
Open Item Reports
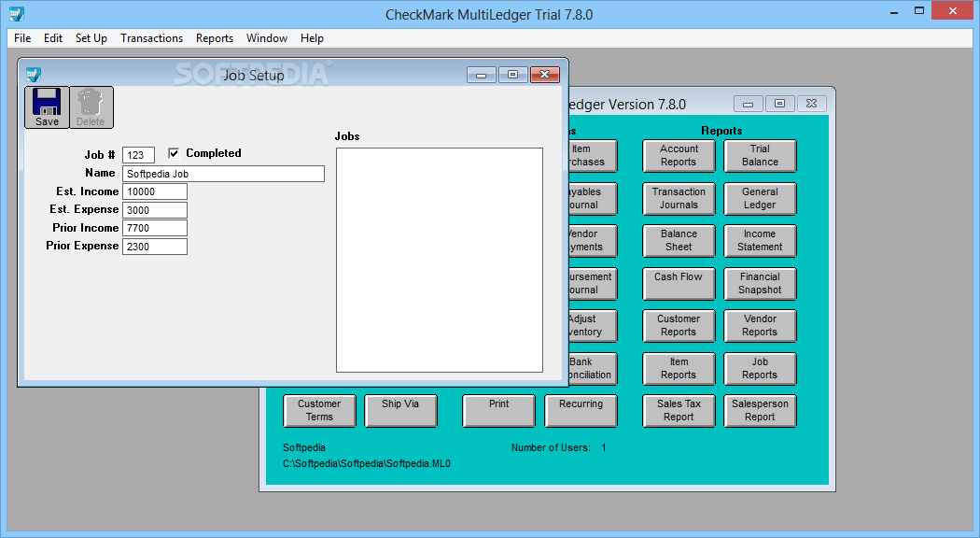[679, 368]
